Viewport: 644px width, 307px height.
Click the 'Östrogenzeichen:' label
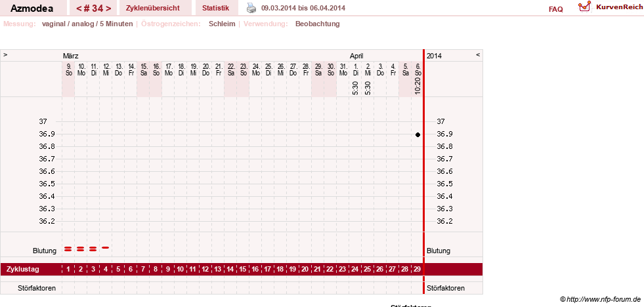pyautogui.click(x=171, y=24)
